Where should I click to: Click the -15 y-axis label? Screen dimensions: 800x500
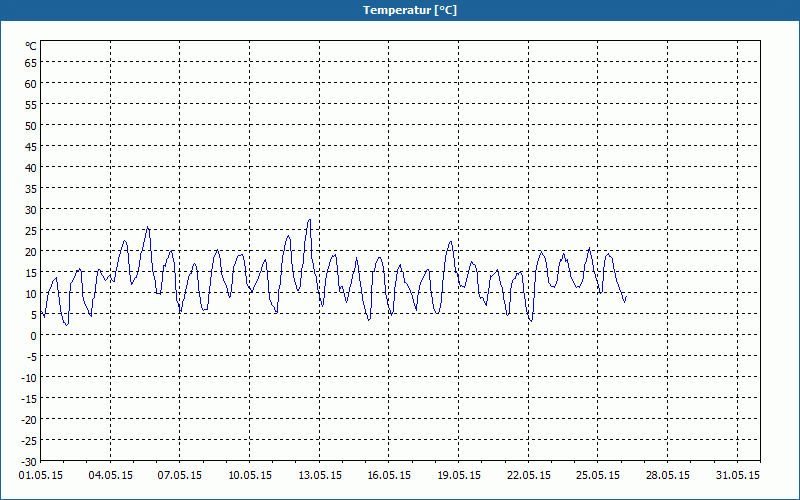pos(28,398)
